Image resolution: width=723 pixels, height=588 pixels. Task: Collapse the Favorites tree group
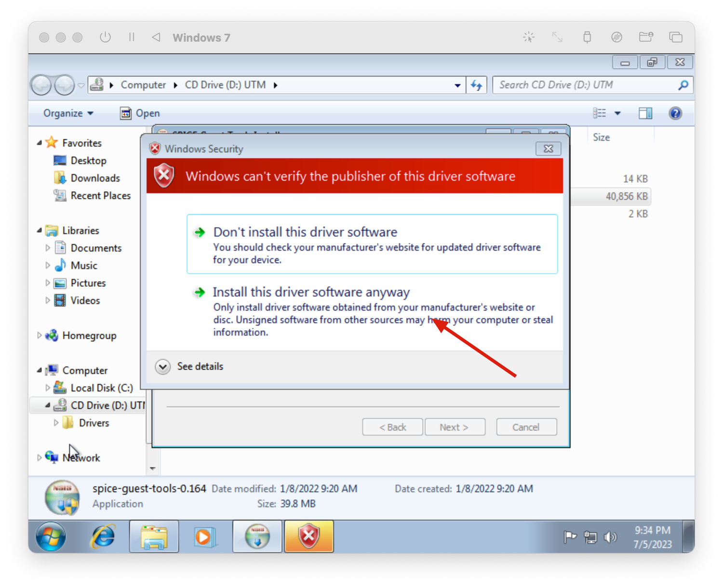pos(40,143)
